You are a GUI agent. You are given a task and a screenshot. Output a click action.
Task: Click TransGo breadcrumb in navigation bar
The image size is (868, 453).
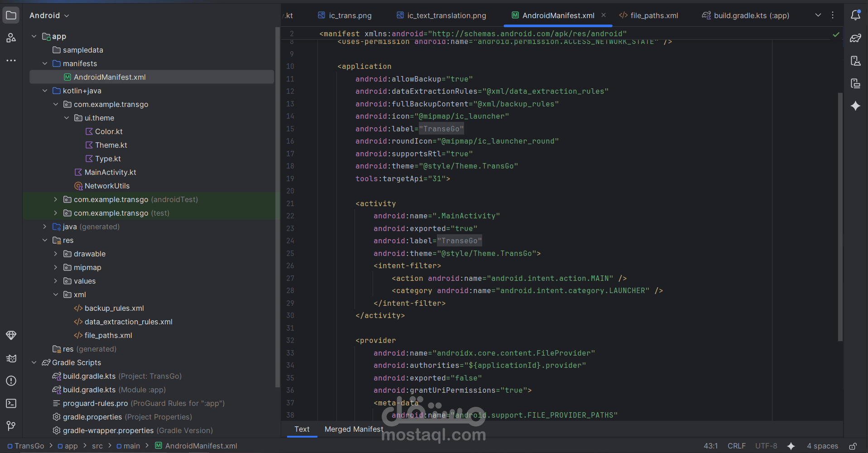click(26, 446)
